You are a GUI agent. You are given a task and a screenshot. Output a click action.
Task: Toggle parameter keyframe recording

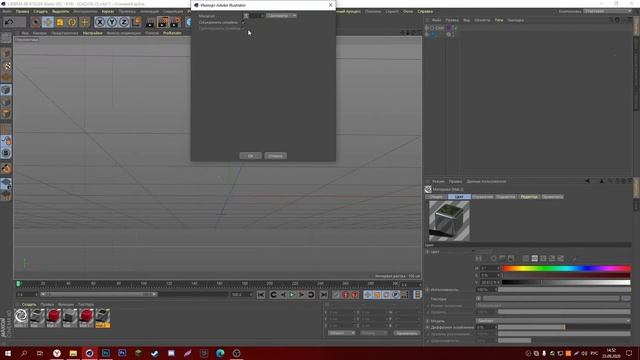click(395, 294)
